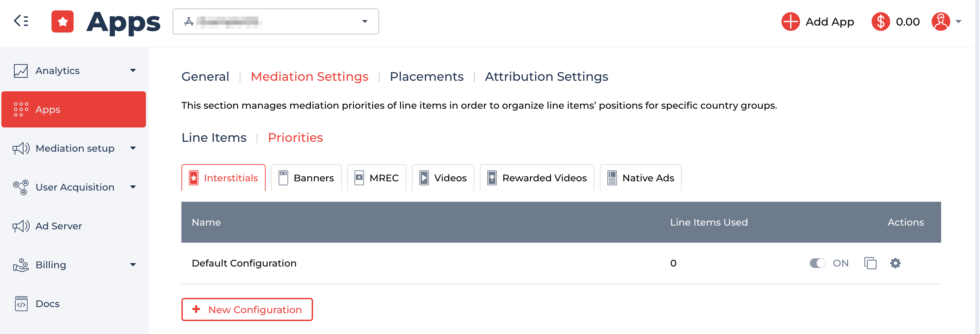Duplicate the Default Configuration with copy icon

point(870,263)
